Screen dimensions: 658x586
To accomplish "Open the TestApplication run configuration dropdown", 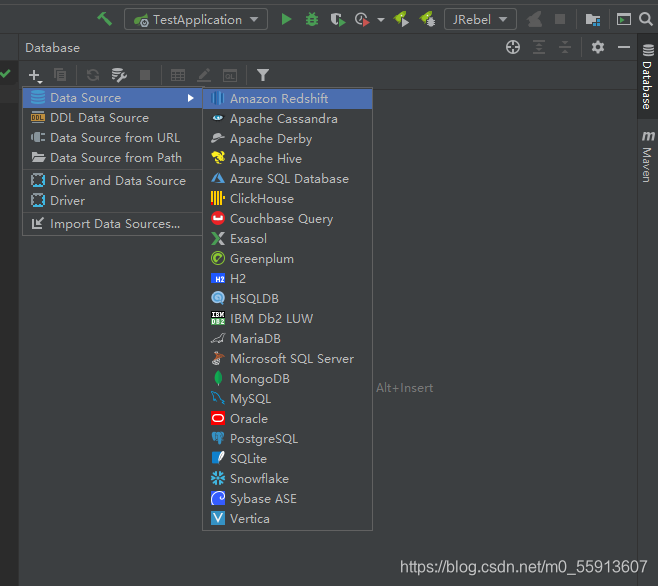I will [x=196, y=19].
